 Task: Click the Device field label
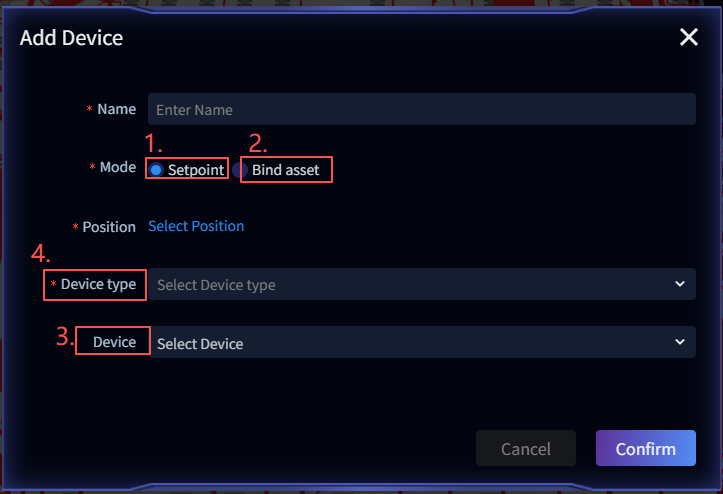114,342
